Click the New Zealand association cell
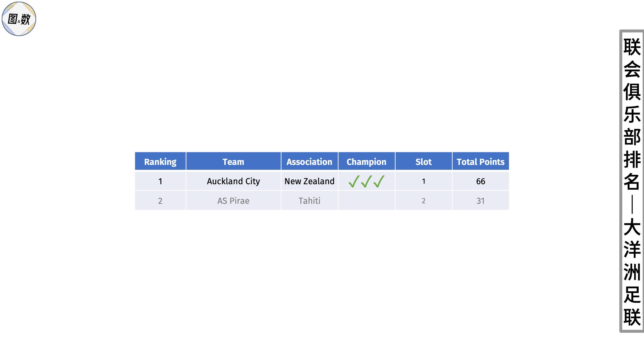Screen dimensions: 644x362 [x=309, y=181]
